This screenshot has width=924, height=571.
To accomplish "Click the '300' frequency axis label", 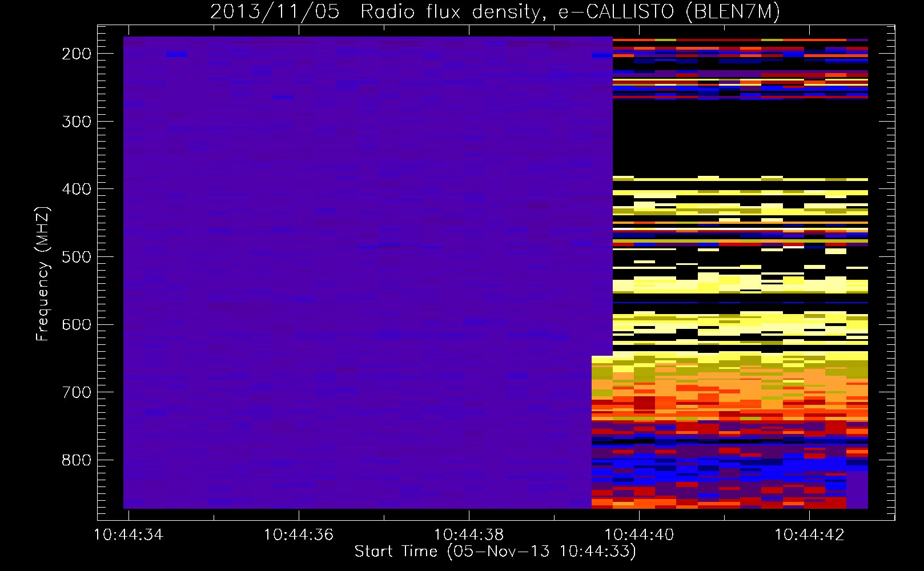I will pos(77,122).
